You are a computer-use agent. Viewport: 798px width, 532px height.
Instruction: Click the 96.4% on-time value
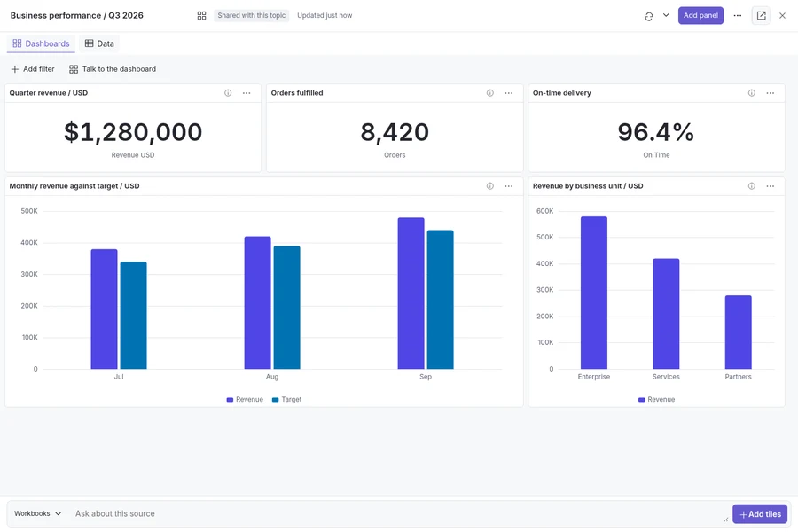656,132
